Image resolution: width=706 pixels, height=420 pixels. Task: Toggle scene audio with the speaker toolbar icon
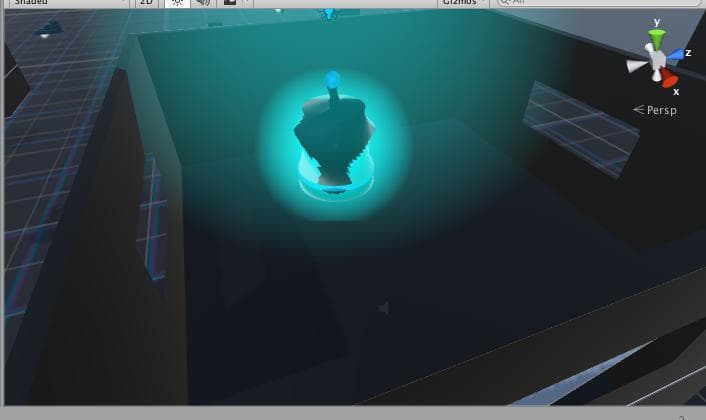coord(204,3)
